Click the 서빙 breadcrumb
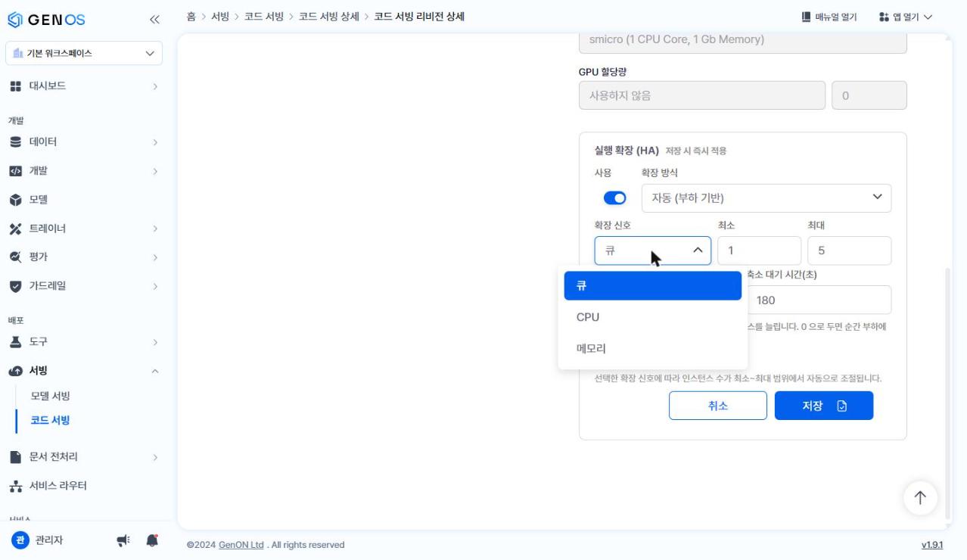 click(220, 16)
